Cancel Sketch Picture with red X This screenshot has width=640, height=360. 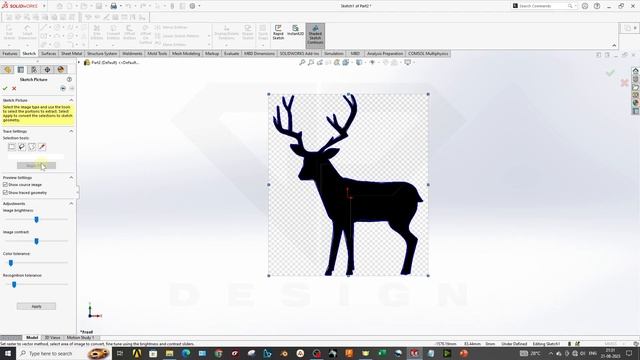tap(14, 88)
